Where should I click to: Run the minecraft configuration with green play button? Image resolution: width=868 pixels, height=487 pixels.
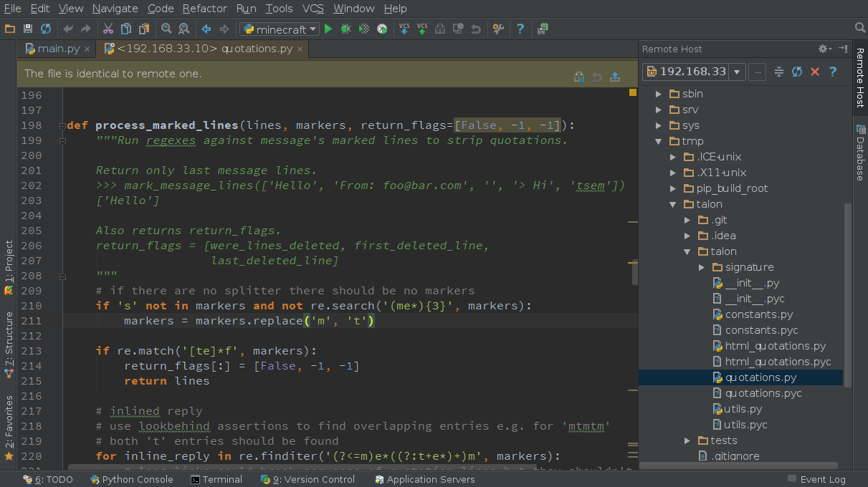pos(328,29)
